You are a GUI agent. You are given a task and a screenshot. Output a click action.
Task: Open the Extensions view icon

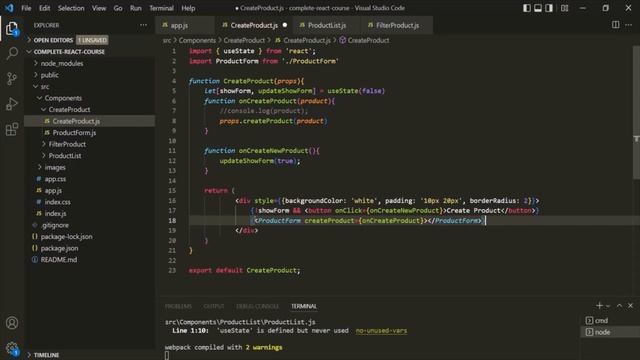12,129
